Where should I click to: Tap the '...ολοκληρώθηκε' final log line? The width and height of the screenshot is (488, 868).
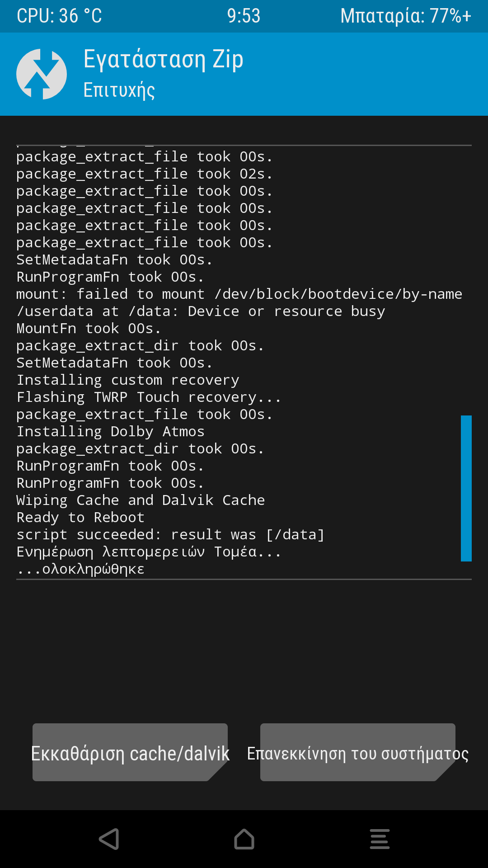coord(80,569)
